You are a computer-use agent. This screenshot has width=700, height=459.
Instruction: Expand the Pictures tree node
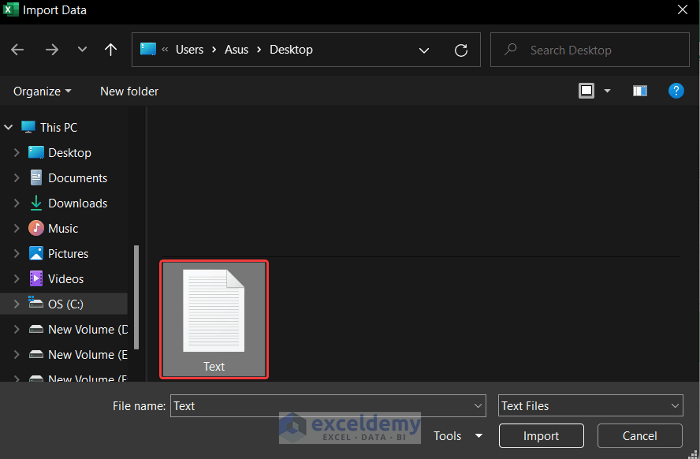coord(17,254)
